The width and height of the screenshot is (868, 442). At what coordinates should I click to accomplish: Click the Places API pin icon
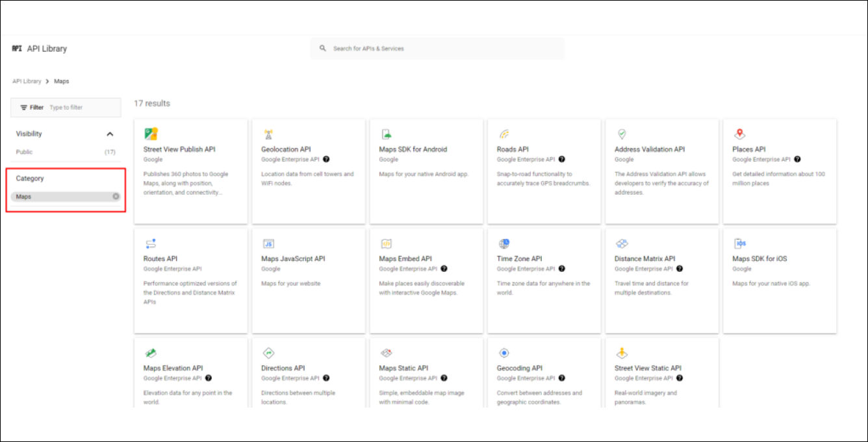pos(739,134)
